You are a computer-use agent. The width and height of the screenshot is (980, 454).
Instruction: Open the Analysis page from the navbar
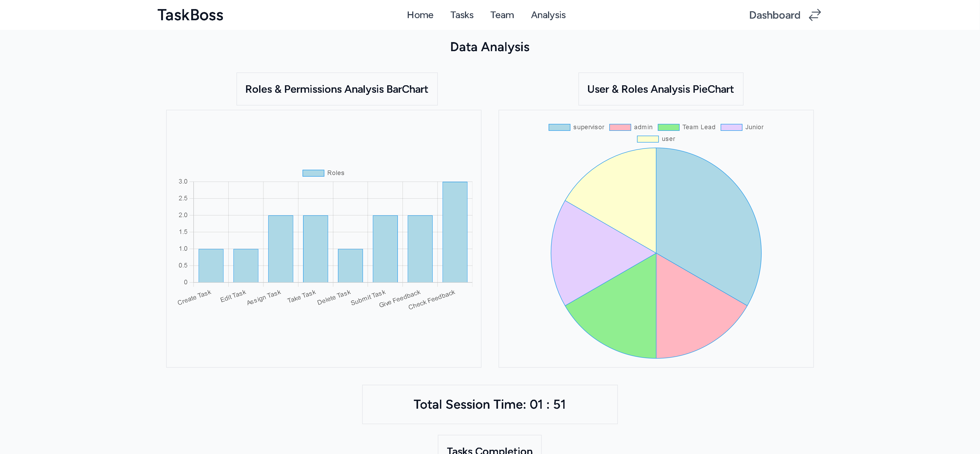[548, 15]
